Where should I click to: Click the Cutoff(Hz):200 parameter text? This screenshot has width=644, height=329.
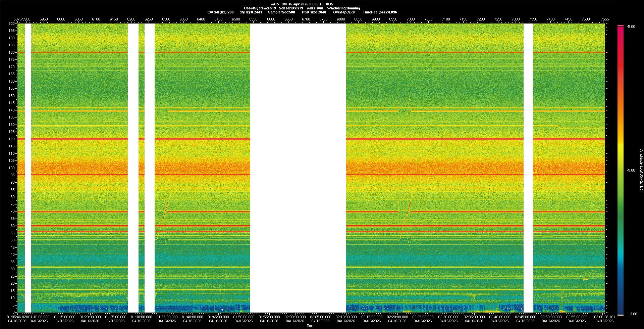(x=220, y=12)
